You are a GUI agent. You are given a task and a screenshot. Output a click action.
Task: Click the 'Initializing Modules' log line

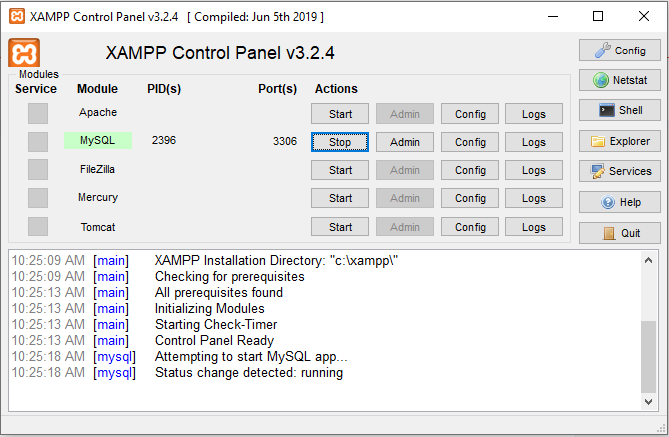coord(209,309)
